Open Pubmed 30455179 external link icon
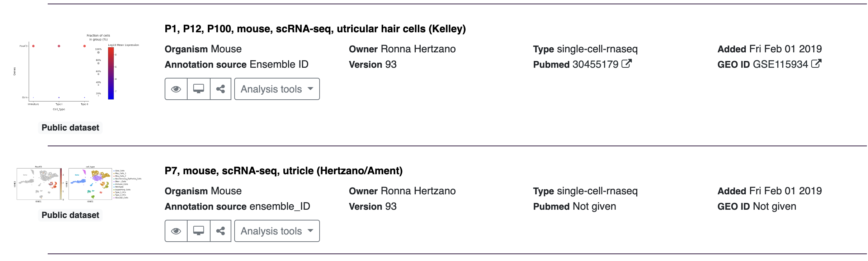Screen dimensions: 868x261 (x=626, y=64)
